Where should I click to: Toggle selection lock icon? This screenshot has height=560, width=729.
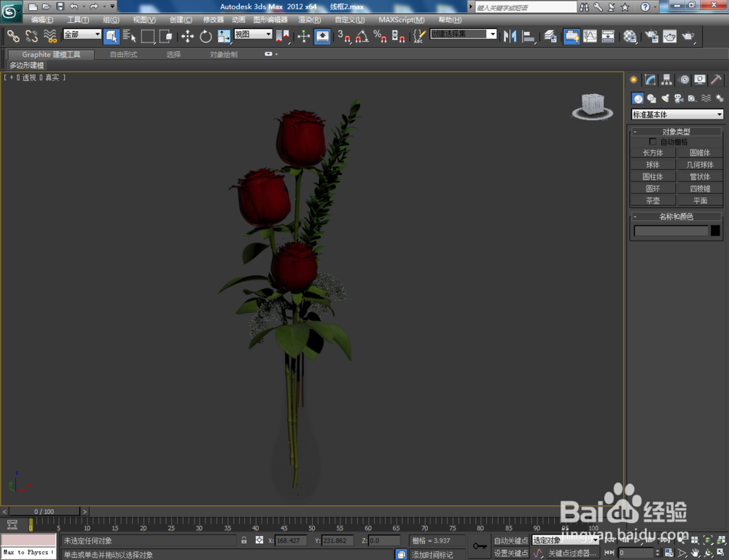[x=243, y=540]
